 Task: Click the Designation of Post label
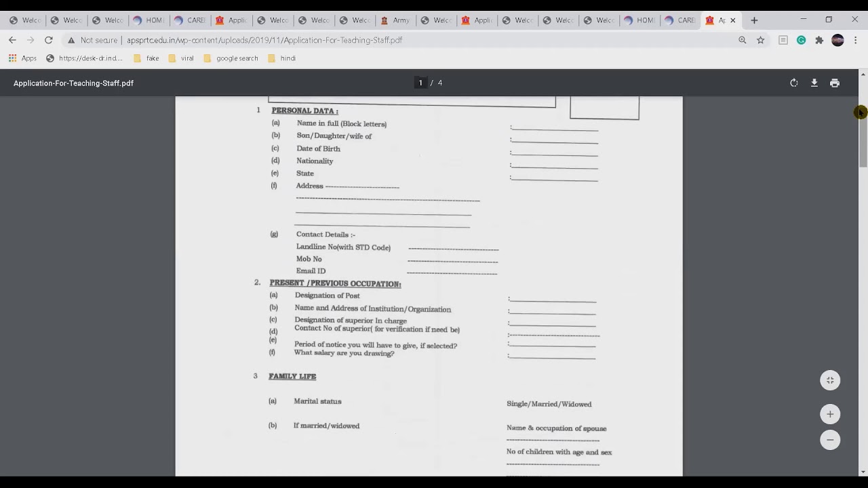click(x=327, y=296)
